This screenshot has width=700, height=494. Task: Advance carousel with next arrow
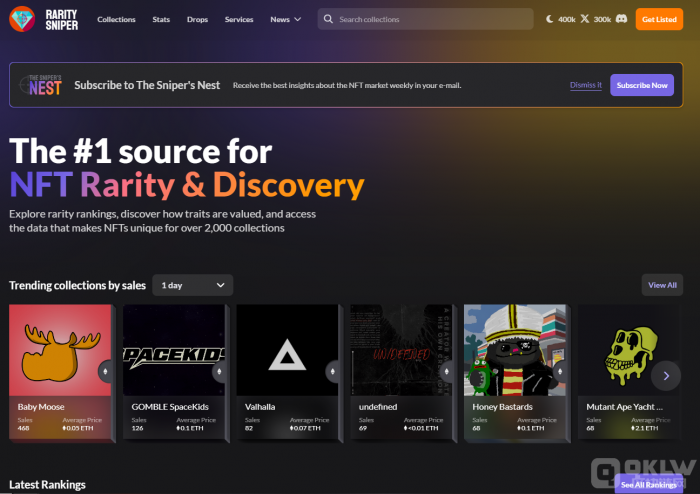[x=666, y=376]
